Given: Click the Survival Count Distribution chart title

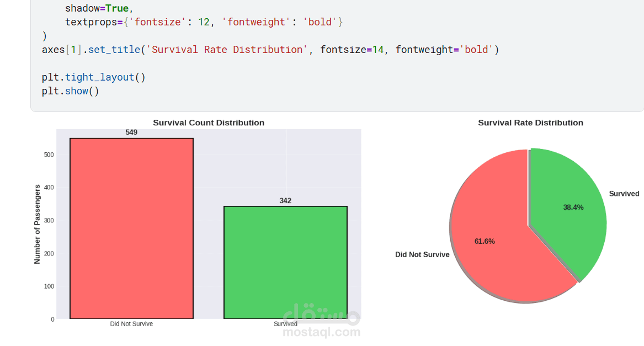Looking at the screenshot, I should (x=209, y=123).
